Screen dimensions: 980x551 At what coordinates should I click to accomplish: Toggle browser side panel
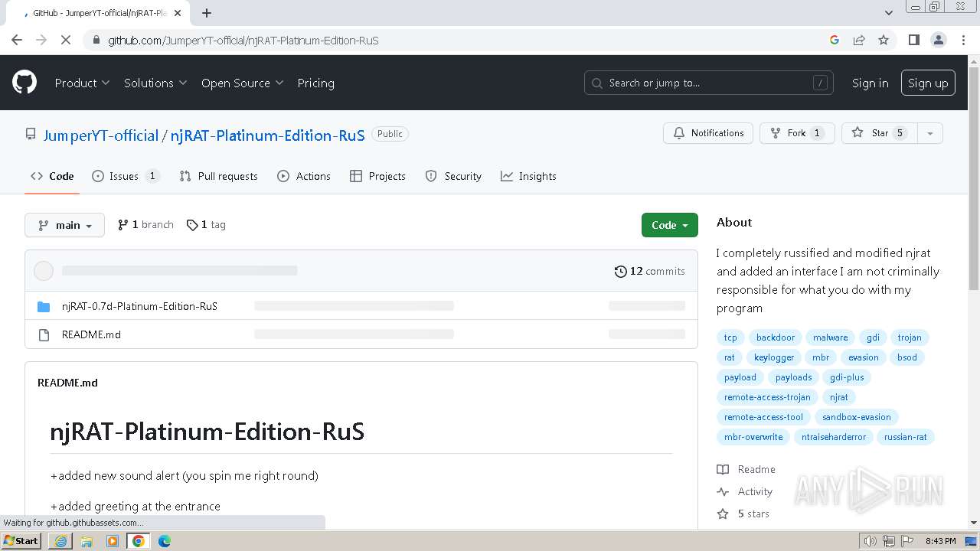pyautogui.click(x=913, y=40)
